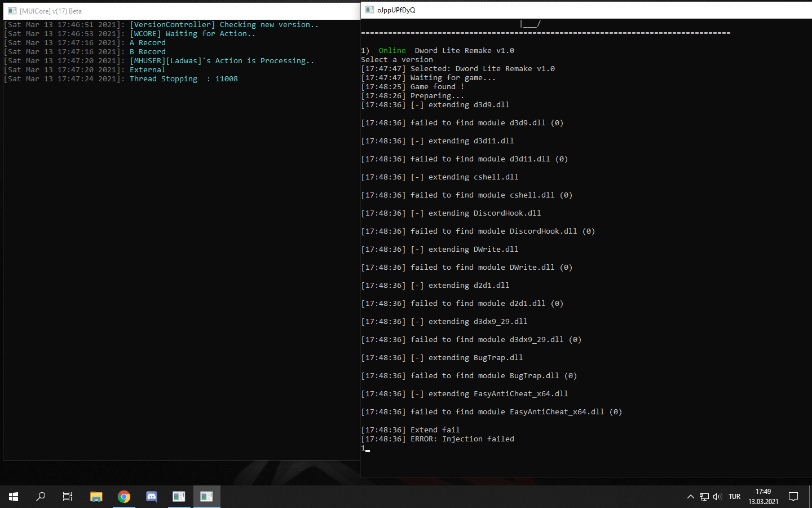The image size is (812, 508).
Task: Open the notification center icon
Action: coord(793,497)
